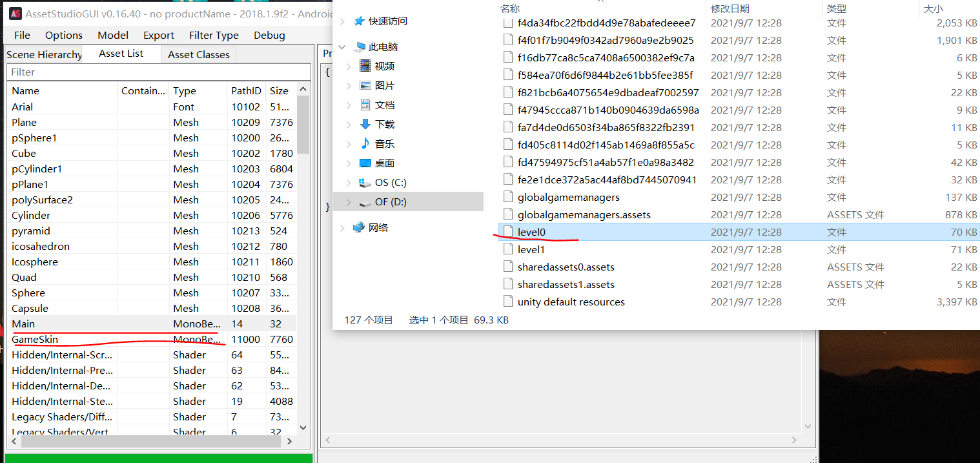Open the Export menu
This screenshot has height=463, width=980.
coord(158,35)
